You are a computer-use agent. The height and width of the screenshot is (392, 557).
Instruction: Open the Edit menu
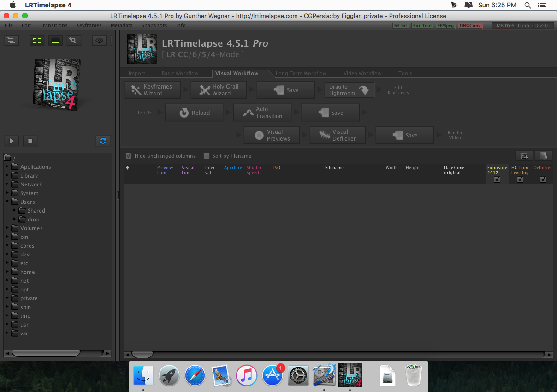click(26, 25)
